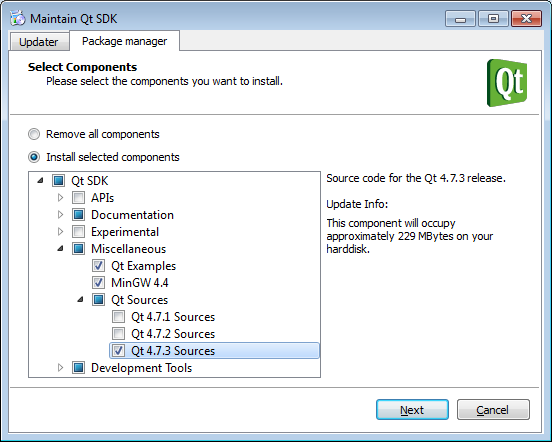Click the Maintain Qt SDK title bar icon

click(x=18, y=18)
